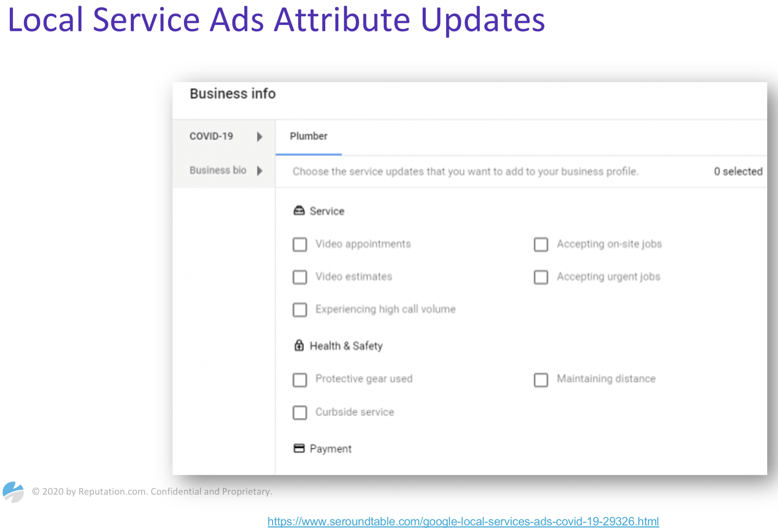Check the Video appointments checkbox
This screenshot has height=532, width=778.
(x=300, y=244)
